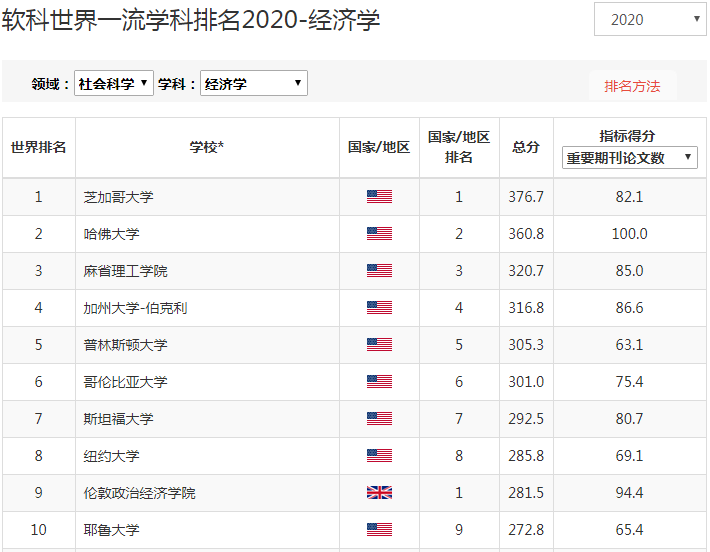Click the US flag for 耶鲁大学
This screenshot has width=710, height=552.
coord(379,530)
